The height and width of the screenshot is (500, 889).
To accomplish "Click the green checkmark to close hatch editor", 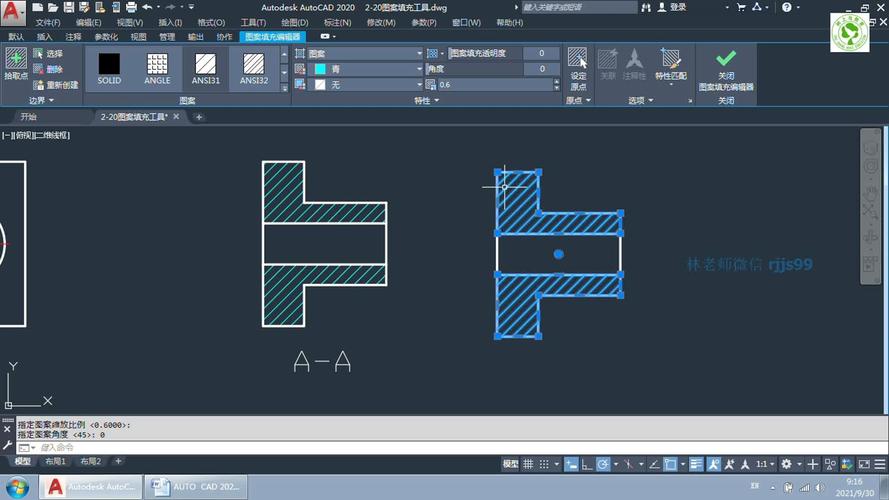I will (x=726, y=60).
